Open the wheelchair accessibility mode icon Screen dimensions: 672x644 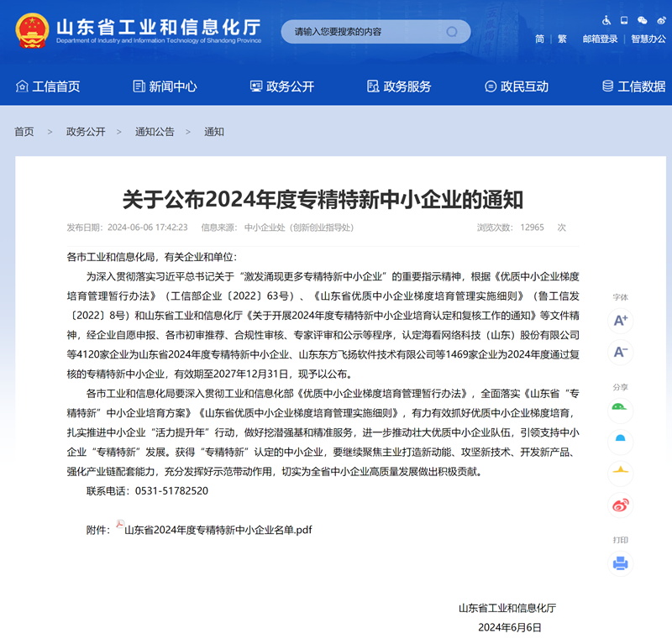click(x=606, y=20)
